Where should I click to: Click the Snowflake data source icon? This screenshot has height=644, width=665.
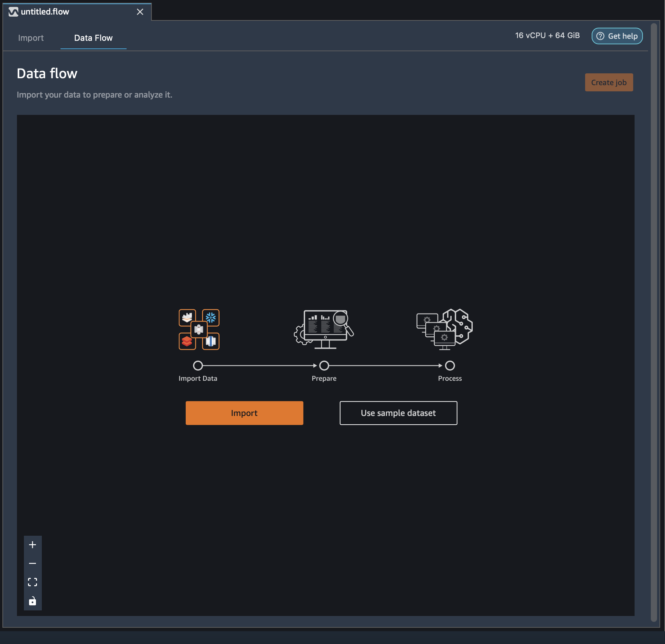click(211, 317)
